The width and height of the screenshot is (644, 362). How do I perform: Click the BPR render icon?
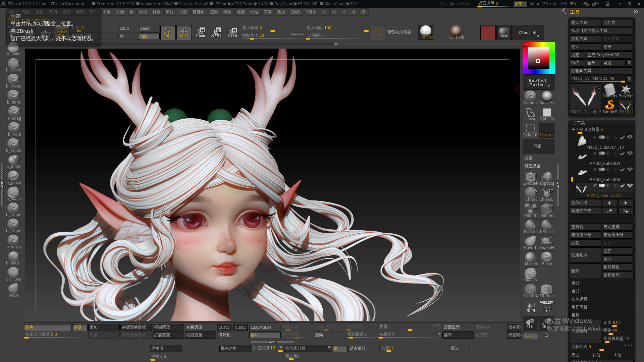tap(504, 32)
